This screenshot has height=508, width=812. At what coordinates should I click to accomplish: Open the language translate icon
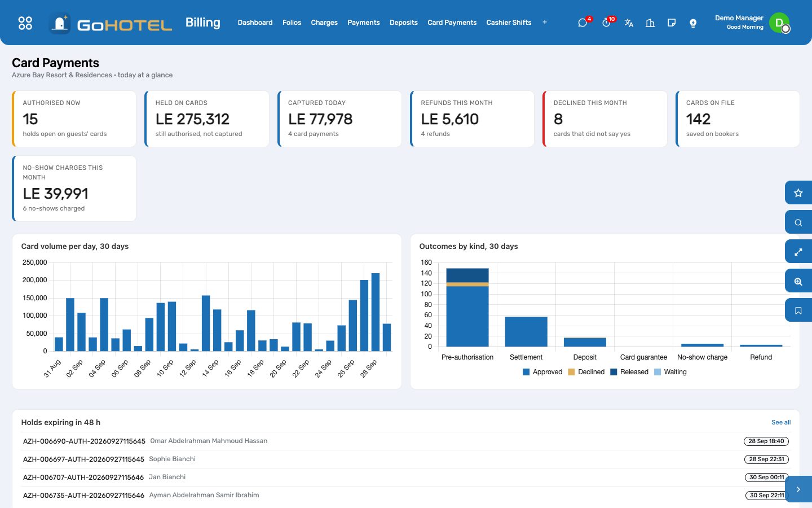629,23
